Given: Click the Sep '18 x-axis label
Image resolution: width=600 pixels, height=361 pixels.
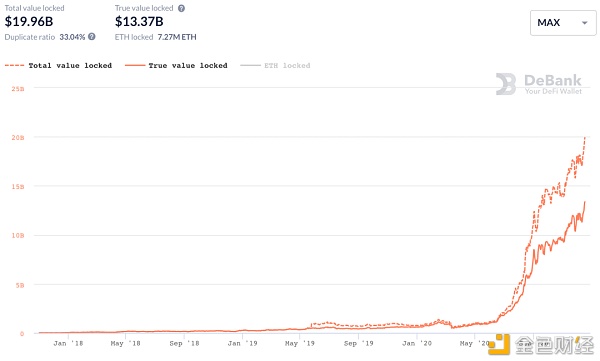Looking at the screenshot, I should pyautogui.click(x=184, y=343).
